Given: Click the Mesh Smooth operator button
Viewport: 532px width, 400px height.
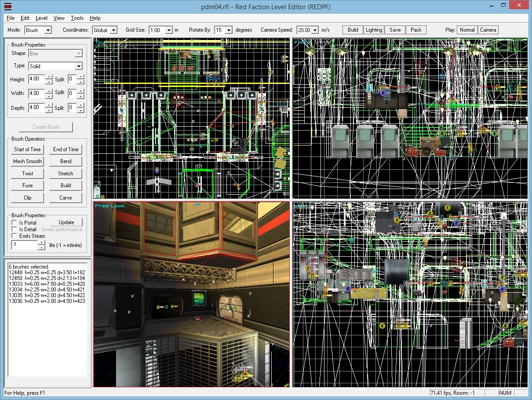Looking at the screenshot, I should point(28,161).
